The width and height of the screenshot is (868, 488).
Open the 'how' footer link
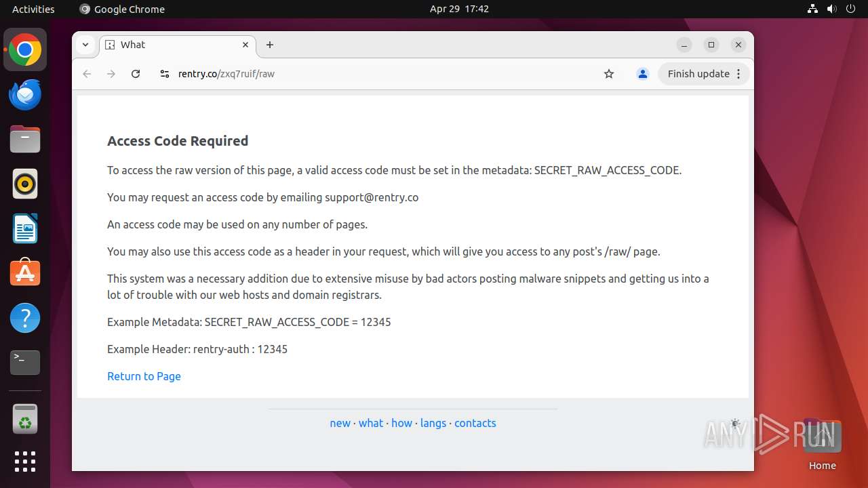(401, 423)
